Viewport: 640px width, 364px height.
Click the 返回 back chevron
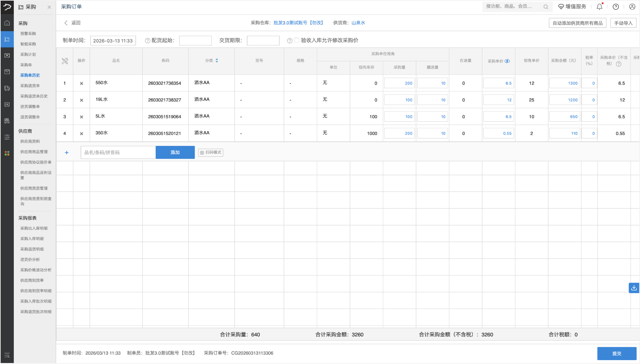point(66,23)
